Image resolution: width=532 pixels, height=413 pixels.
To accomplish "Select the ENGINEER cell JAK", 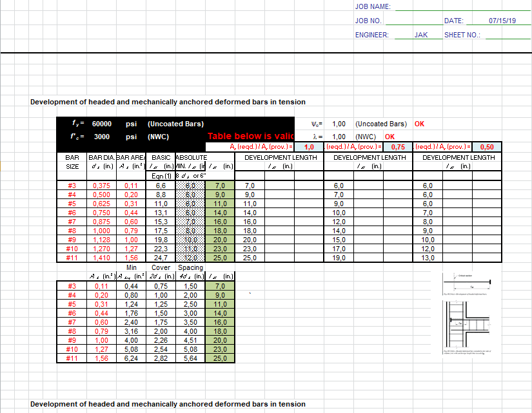I will click(x=420, y=35).
